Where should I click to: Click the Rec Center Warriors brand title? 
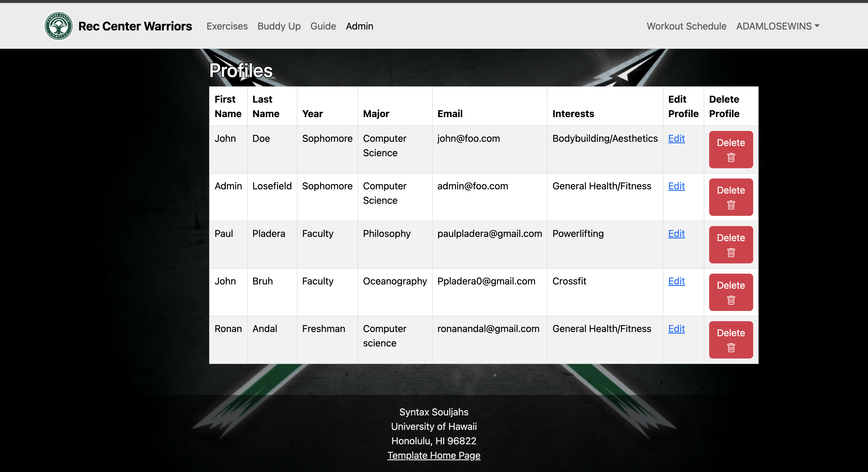point(135,26)
